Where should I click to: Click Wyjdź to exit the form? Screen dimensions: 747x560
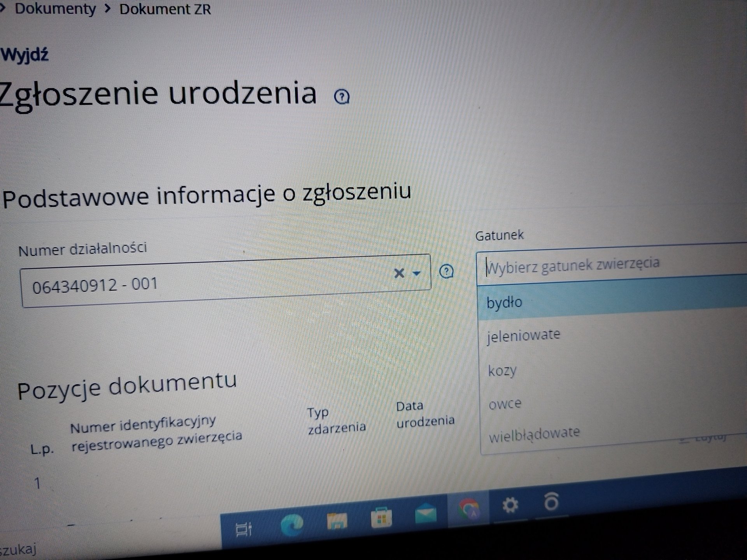tap(25, 55)
